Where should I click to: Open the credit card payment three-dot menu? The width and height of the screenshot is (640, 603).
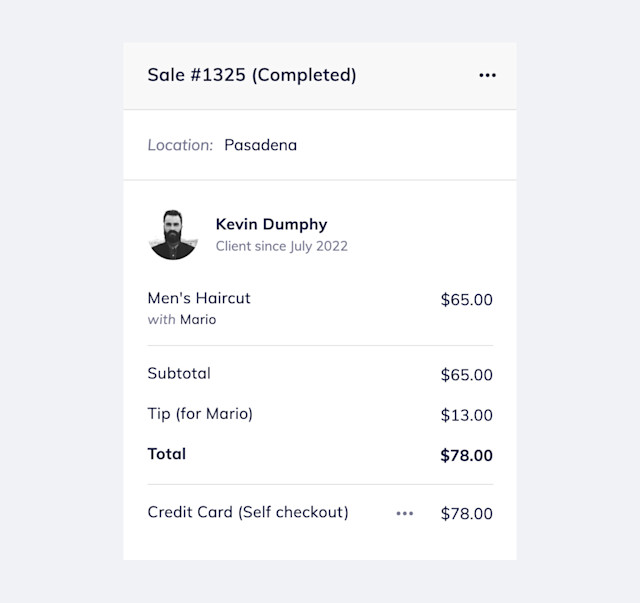click(404, 513)
